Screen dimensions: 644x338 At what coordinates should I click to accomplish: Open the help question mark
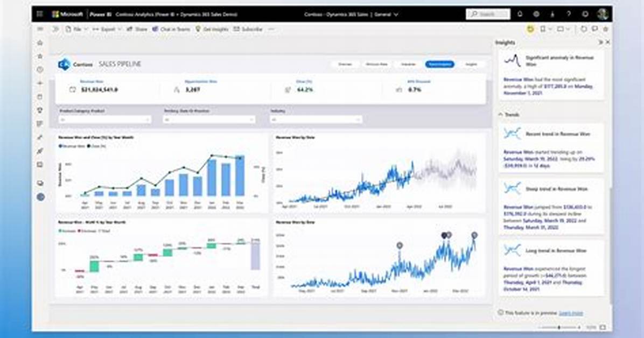point(569,14)
